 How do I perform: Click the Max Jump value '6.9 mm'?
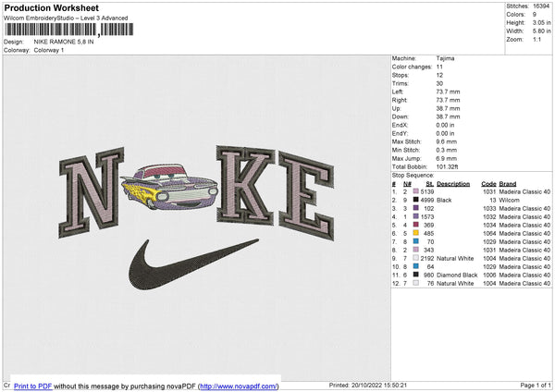pyautogui.click(x=447, y=158)
